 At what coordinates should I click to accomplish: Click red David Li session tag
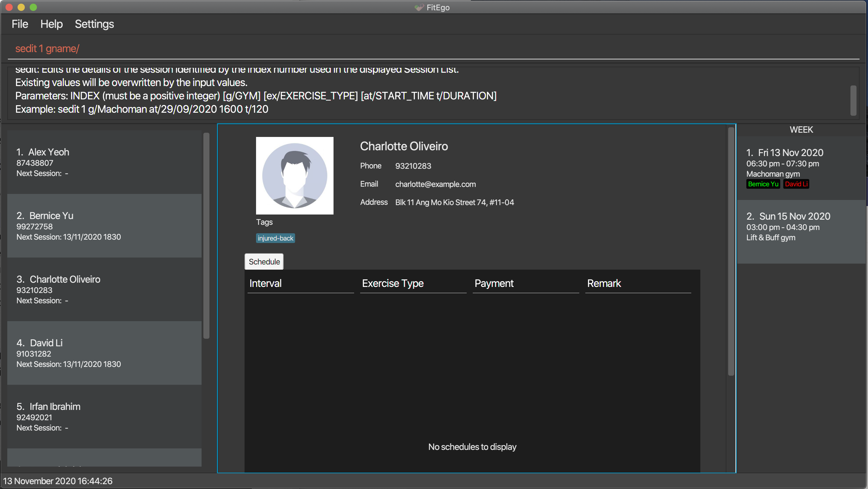pos(796,184)
